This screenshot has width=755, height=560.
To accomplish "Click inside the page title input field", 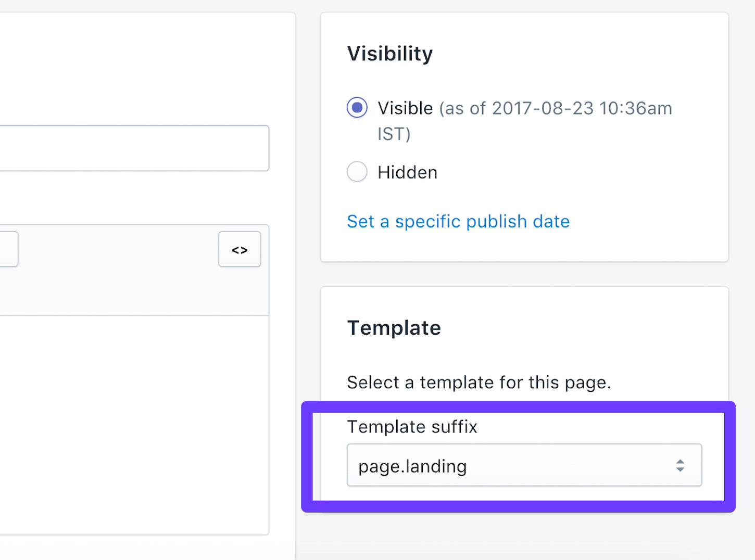I will (x=134, y=148).
